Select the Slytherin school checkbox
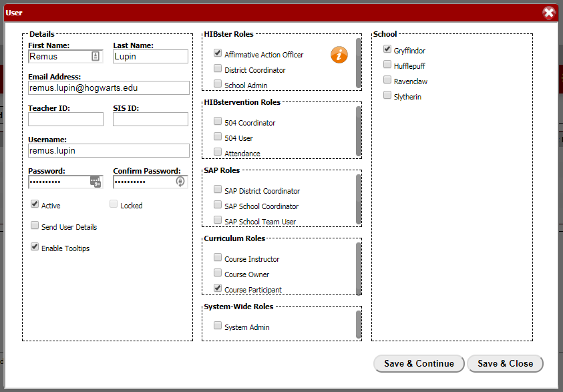Screen dimensions: 563x392 387,95
